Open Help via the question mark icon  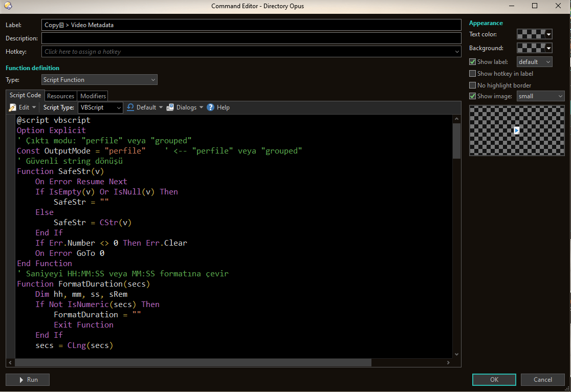pyautogui.click(x=210, y=107)
